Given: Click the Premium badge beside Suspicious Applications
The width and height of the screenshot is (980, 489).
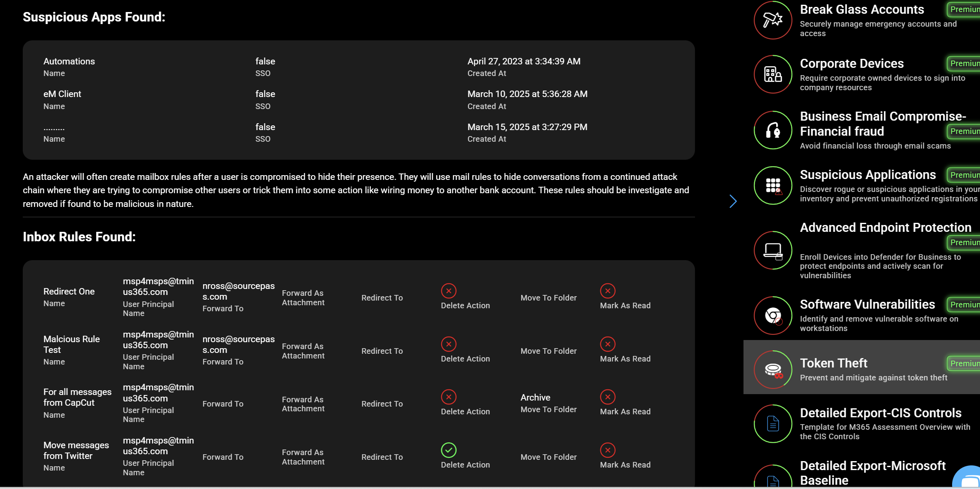Looking at the screenshot, I should (x=964, y=175).
